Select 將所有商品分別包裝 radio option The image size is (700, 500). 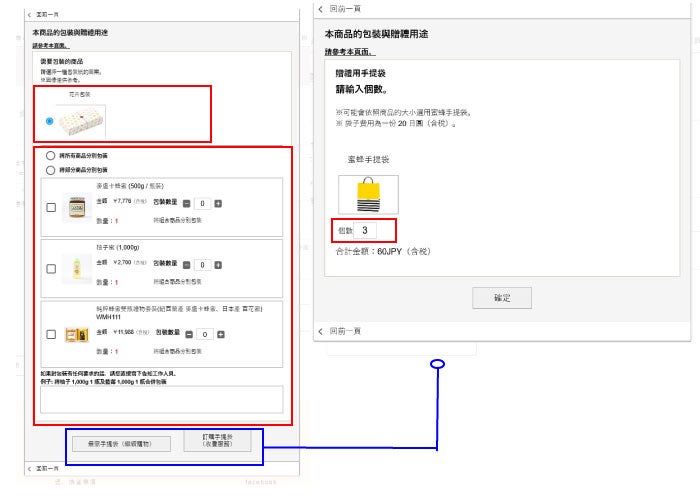(50, 157)
